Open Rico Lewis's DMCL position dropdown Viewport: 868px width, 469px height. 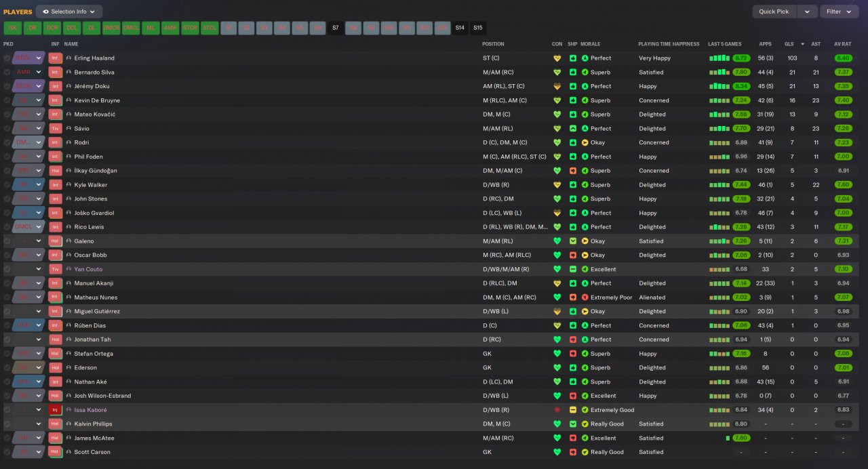pos(28,227)
